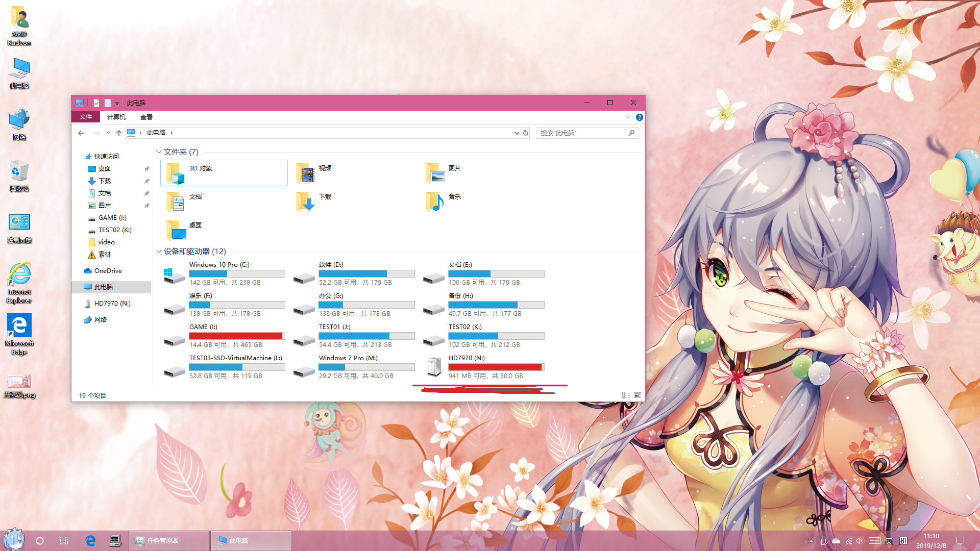The image size is (980, 551).
Task: Open the 视频 folder icon
Action: click(x=305, y=173)
